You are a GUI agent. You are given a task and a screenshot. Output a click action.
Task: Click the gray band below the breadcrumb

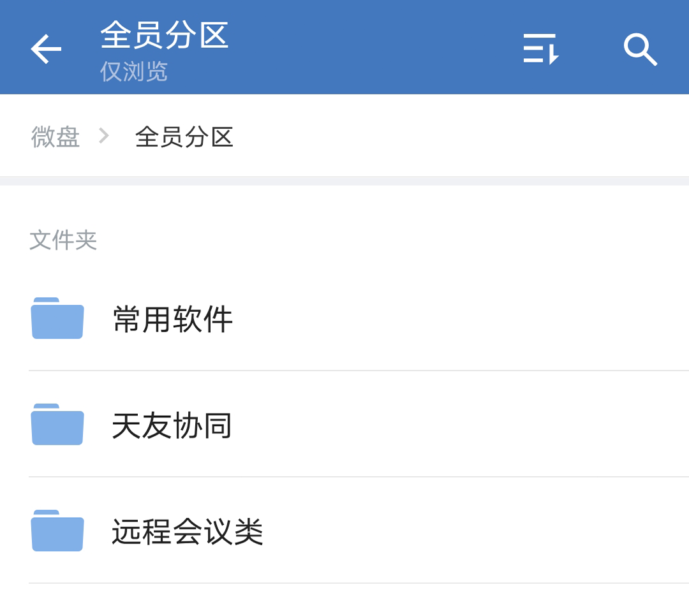pyautogui.click(x=344, y=181)
